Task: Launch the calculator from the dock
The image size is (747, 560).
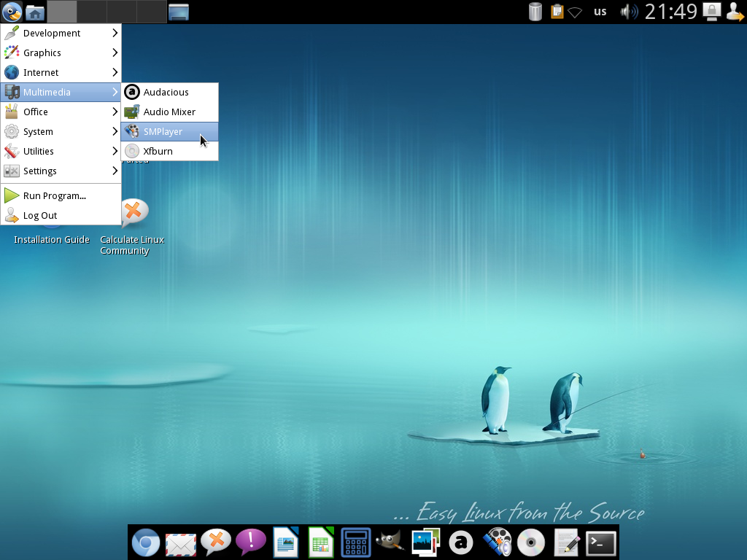Action: pyautogui.click(x=356, y=542)
